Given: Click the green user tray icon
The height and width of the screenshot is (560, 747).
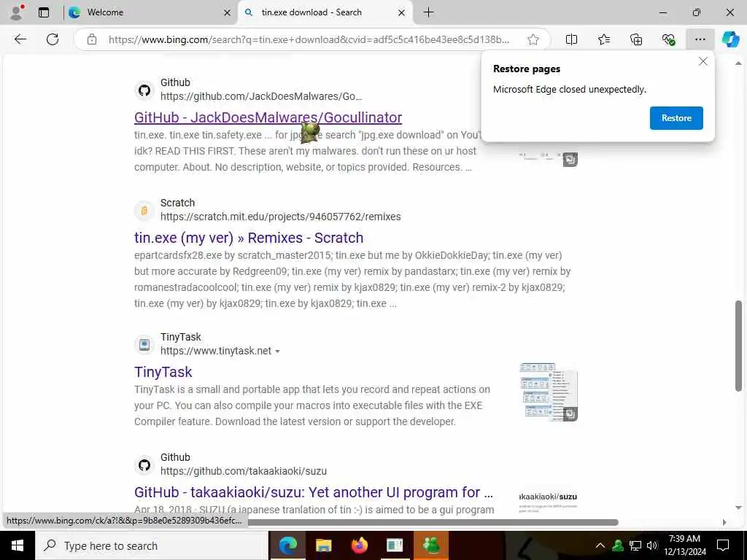Looking at the screenshot, I should (618, 545).
